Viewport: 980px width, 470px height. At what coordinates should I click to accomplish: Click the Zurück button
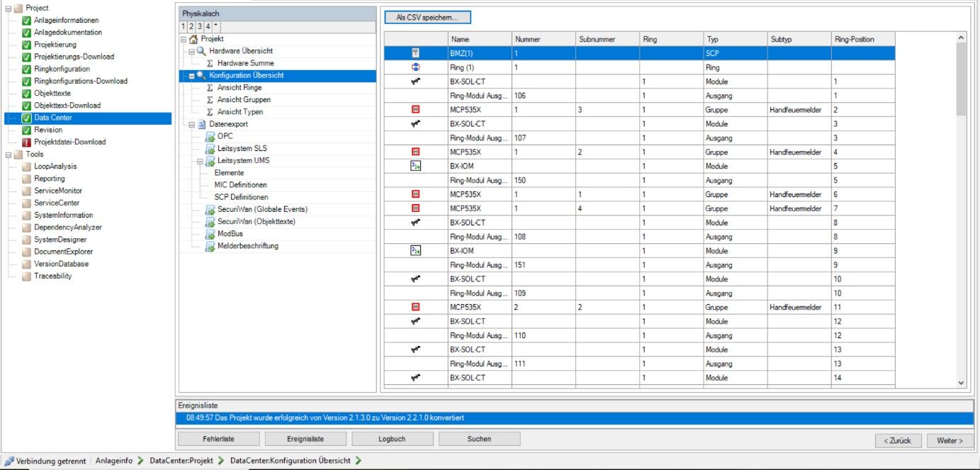click(898, 440)
